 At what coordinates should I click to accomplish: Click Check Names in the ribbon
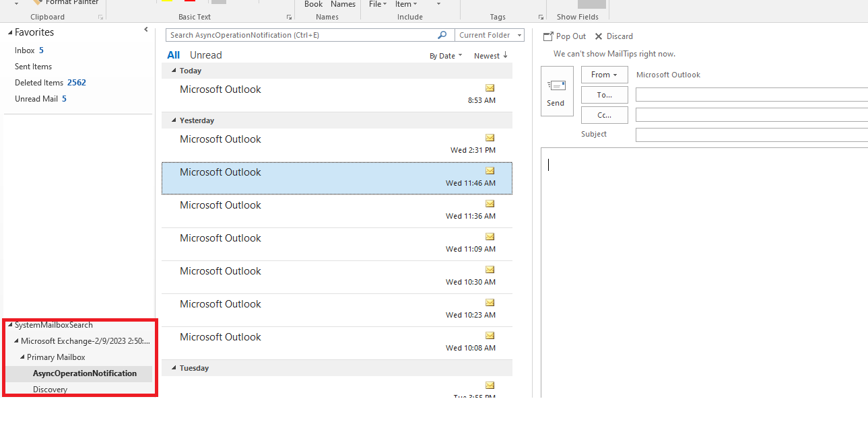pyautogui.click(x=343, y=4)
